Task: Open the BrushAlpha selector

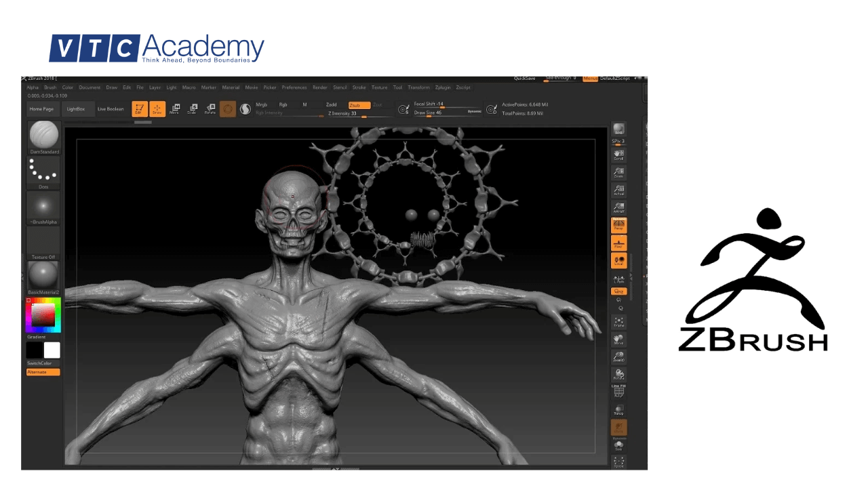Action: pyautogui.click(x=44, y=208)
